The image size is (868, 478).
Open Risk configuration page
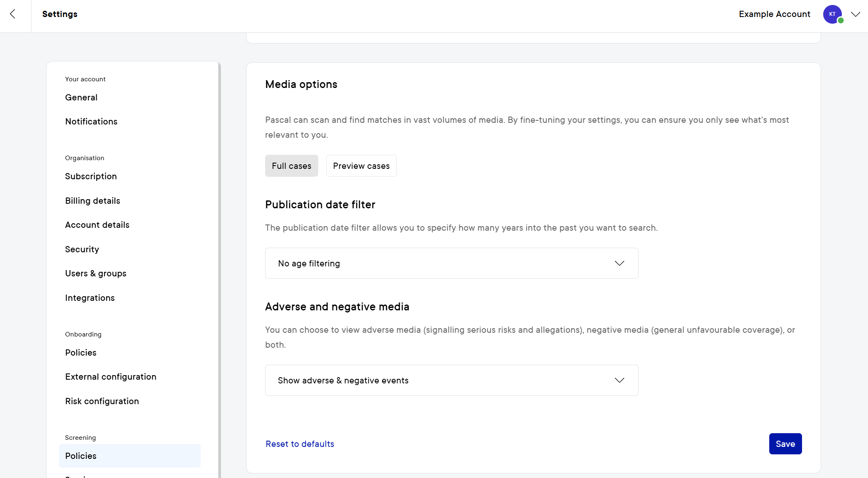tap(102, 401)
